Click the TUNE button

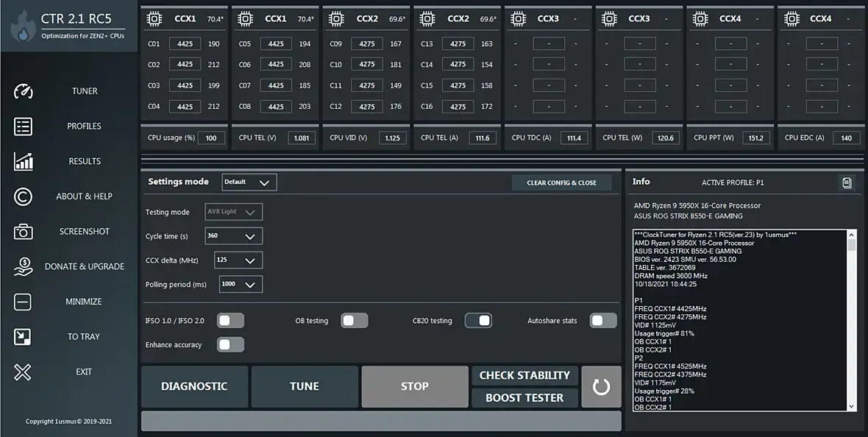[305, 386]
